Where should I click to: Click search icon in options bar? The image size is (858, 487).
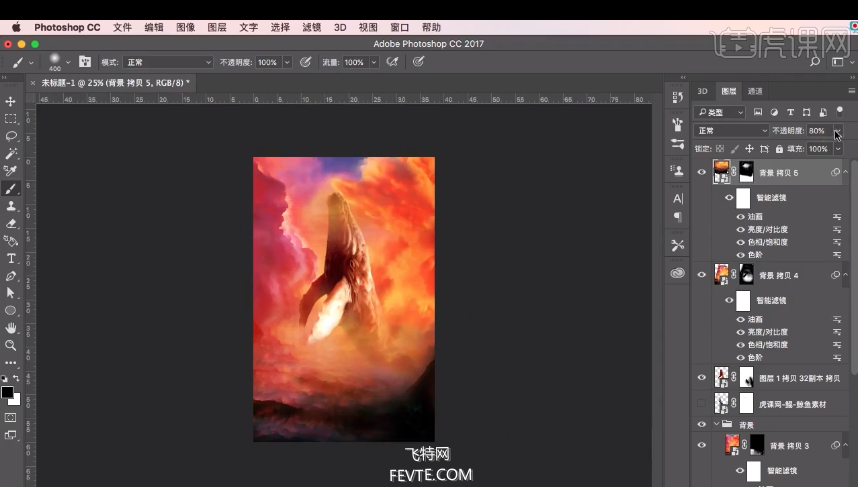coord(815,62)
